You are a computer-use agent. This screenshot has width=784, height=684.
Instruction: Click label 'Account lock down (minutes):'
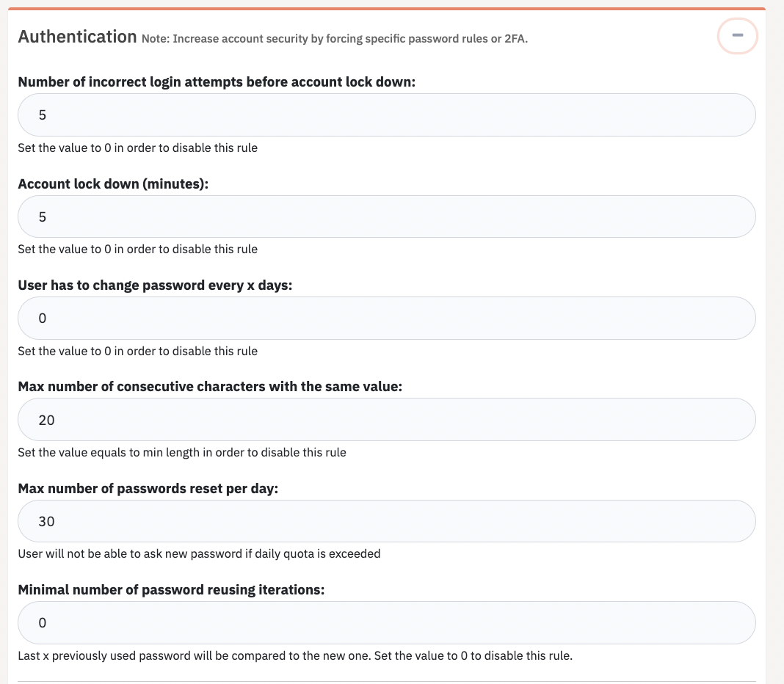point(113,184)
